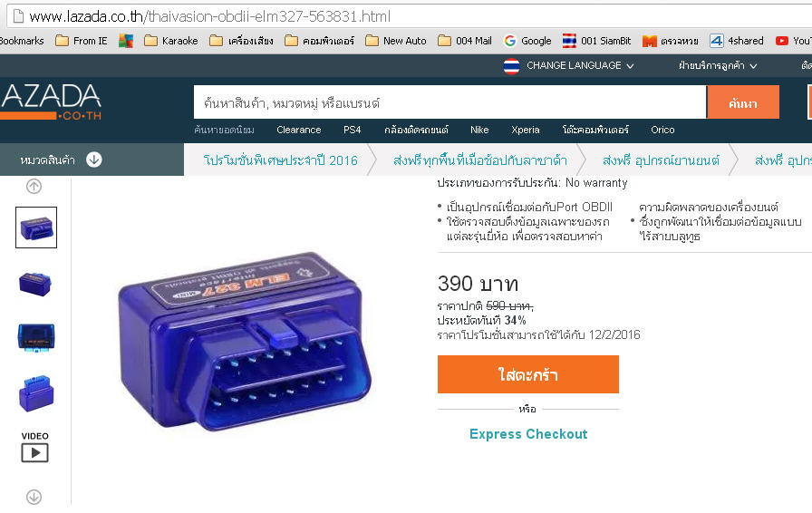
Task: Expand the หมวดสินค้า categories menu
Action: click(x=61, y=160)
